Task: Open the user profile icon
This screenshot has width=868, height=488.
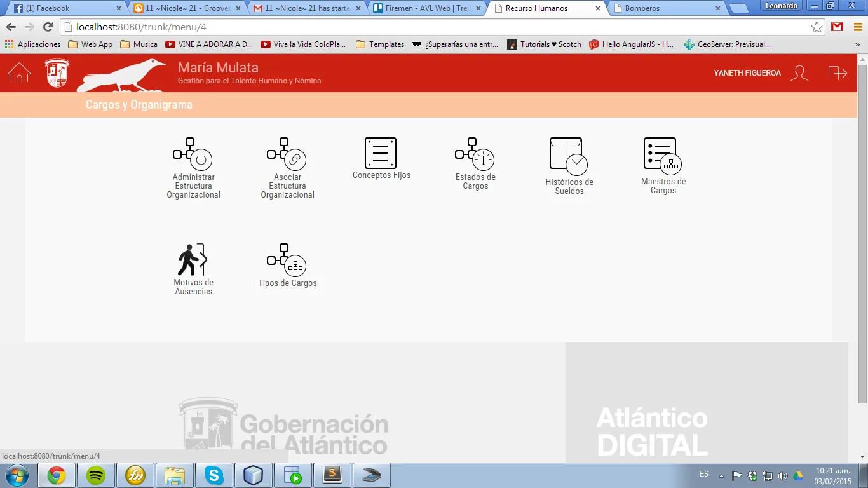Action: pyautogui.click(x=799, y=73)
